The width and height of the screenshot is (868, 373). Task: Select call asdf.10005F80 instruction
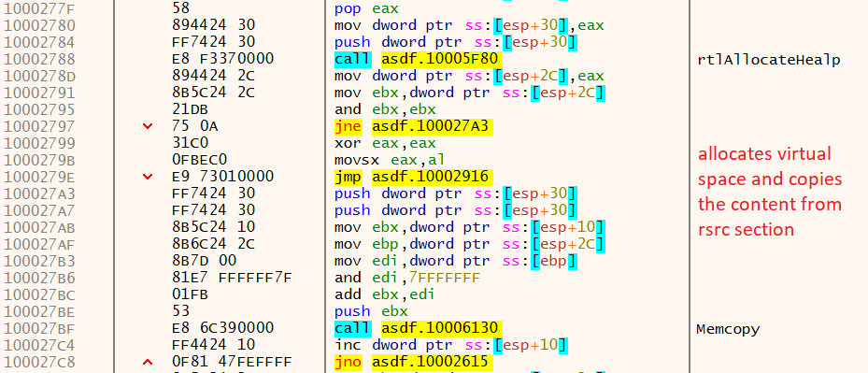coord(419,59)
